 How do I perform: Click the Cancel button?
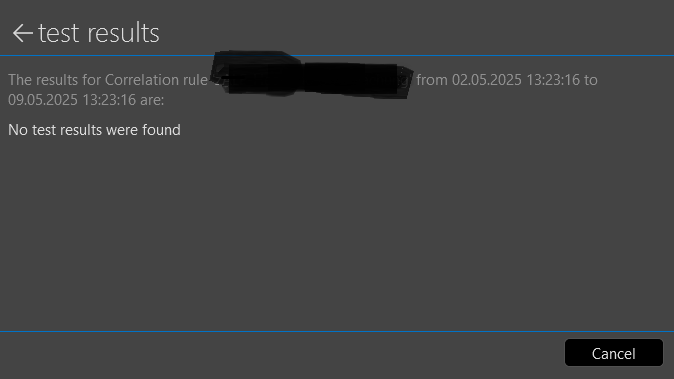[x=613, y=353]
